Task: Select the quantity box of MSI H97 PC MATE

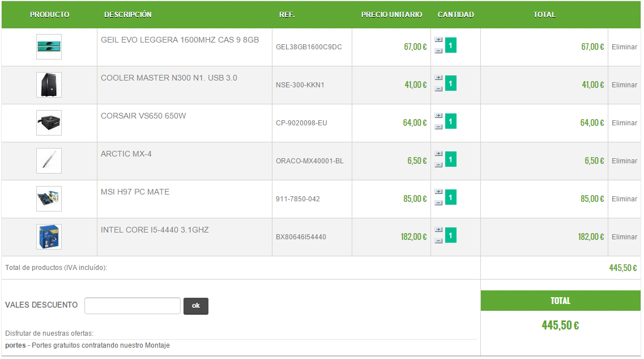Action: click(x=450, y=197)
